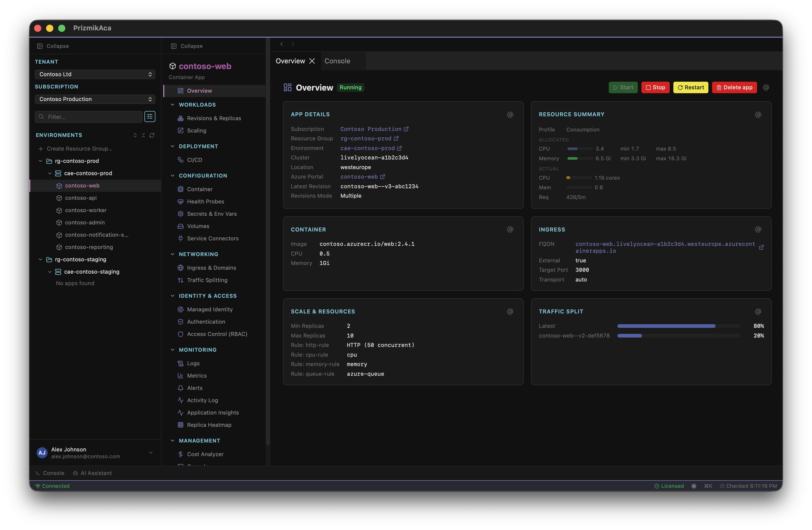The width and height of the screenshot is (812, 530).
Task: Toggle the theme with the sun icon
Action: [693, 485]
